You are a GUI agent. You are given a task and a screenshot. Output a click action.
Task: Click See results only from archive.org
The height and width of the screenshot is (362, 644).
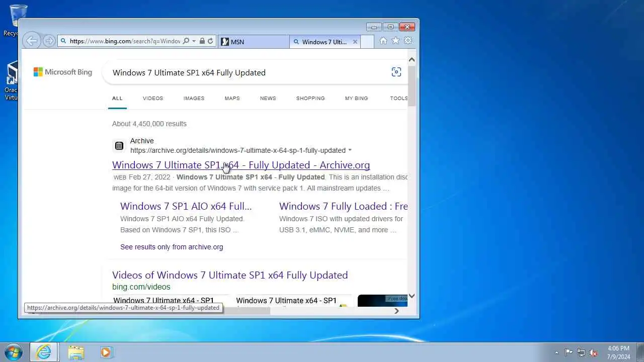coord(172,247)
